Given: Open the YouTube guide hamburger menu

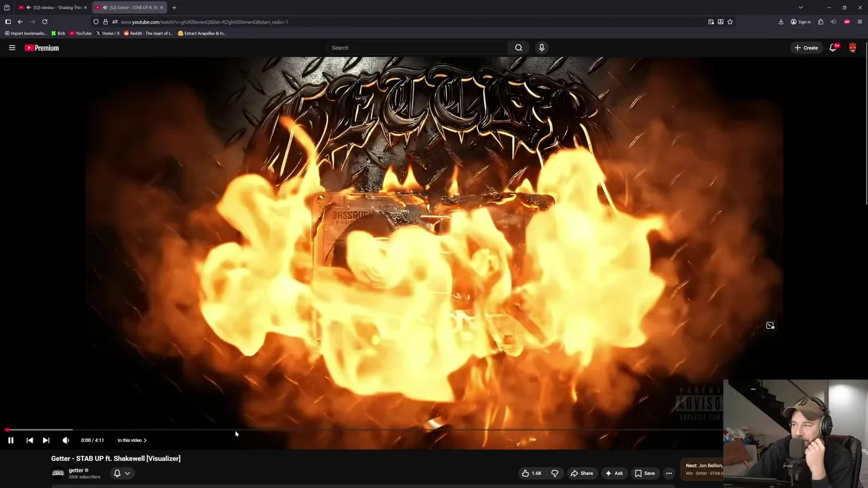Looking at the screenshot, I should [12, 47].
